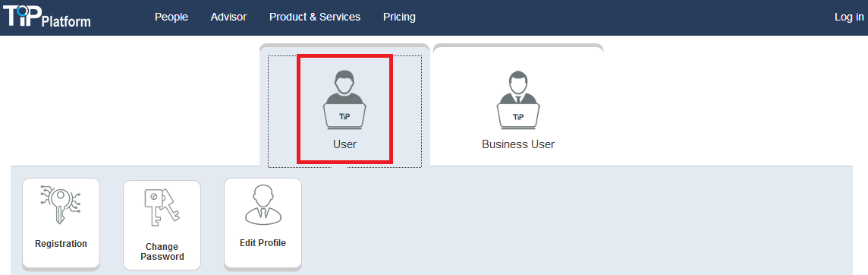Image resolution: width=868 pixels, height=275 pixels.
Task: Open the Pricing page
Action: point(399,17)
